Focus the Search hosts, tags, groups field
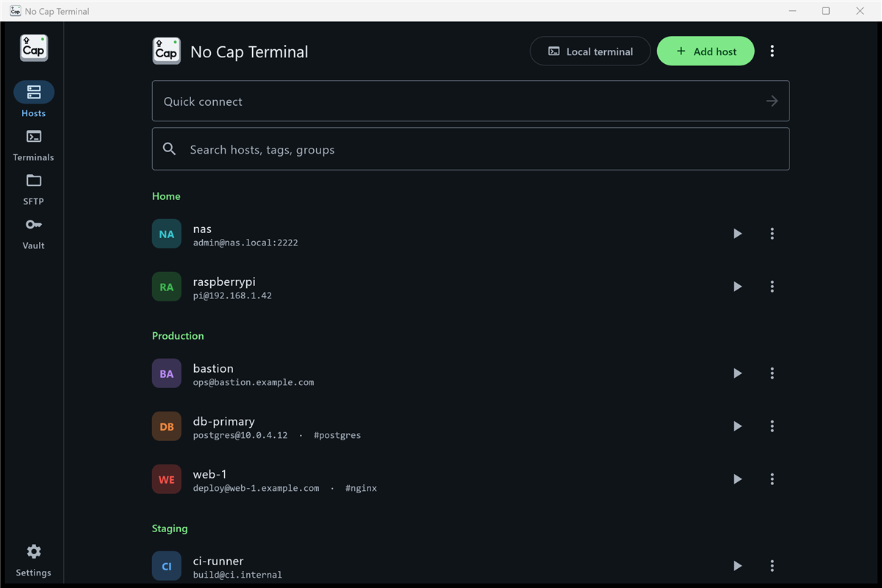Viewport: 882px width, 588px height. (x=470, y=149)
